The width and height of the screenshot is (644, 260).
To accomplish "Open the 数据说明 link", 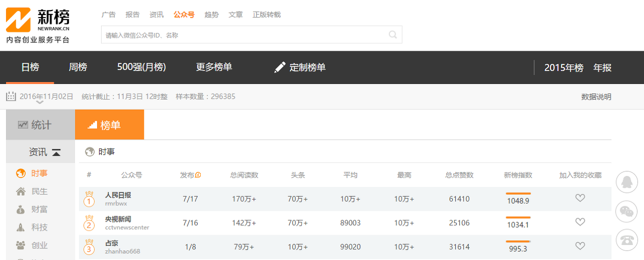I will pyautogui.click(x=596, y=97).
